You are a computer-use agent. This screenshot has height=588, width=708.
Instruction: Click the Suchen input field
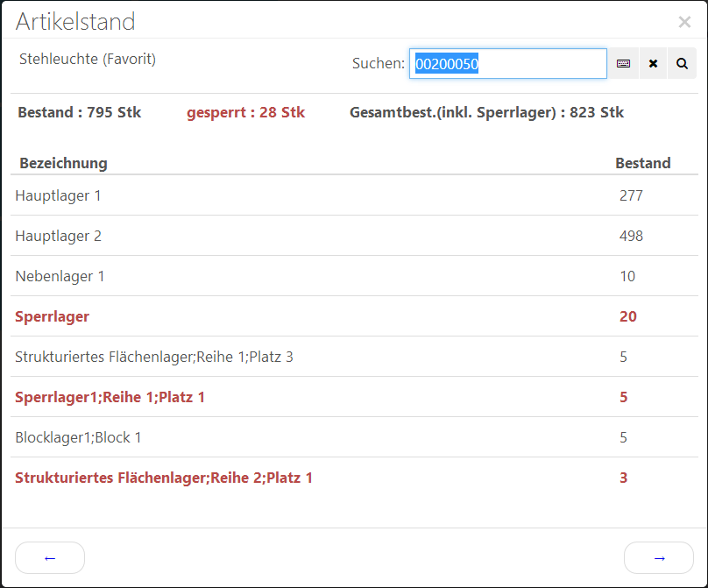coord(507,64)
